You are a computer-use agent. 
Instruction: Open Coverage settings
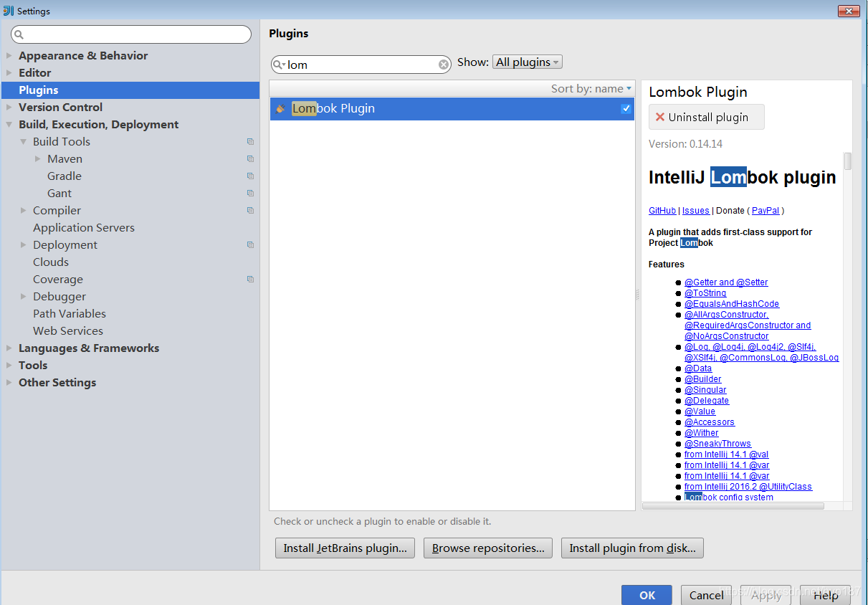(58, 280)
